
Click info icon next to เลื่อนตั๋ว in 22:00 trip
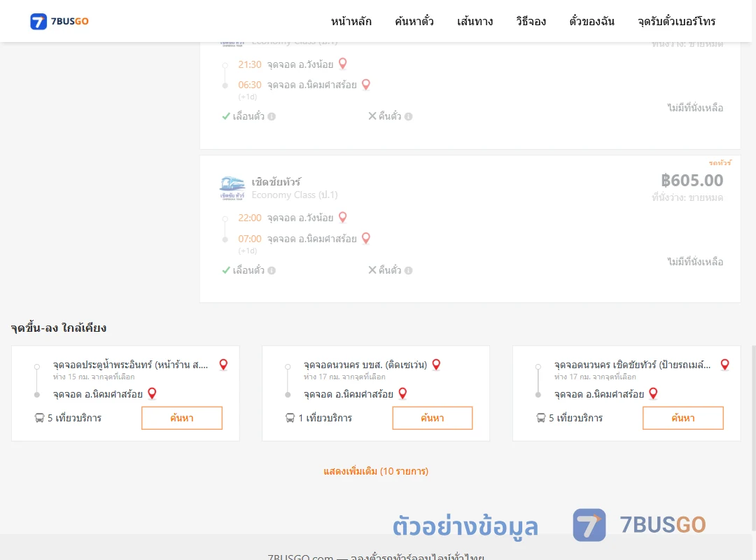tap(272, 271)
